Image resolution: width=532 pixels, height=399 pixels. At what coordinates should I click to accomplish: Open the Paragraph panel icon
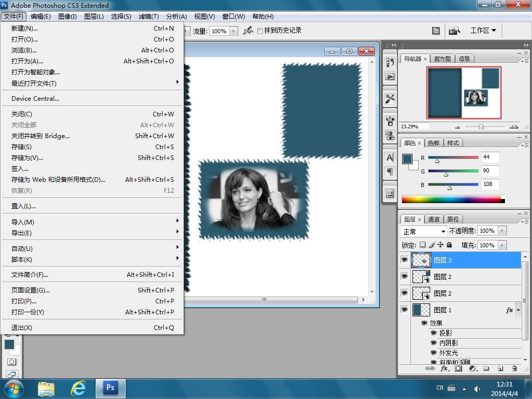tap(390, 172)
